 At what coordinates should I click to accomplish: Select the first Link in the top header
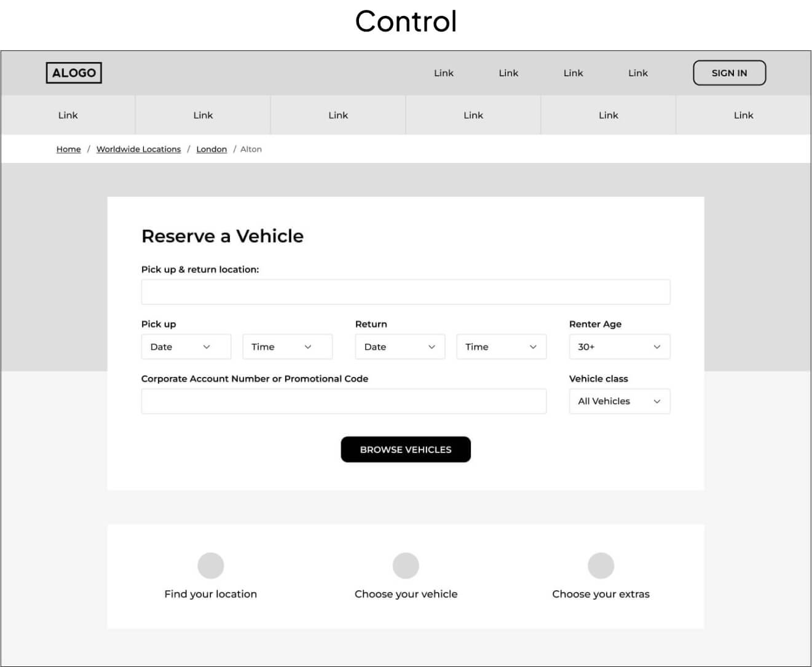tap(443, 73)
